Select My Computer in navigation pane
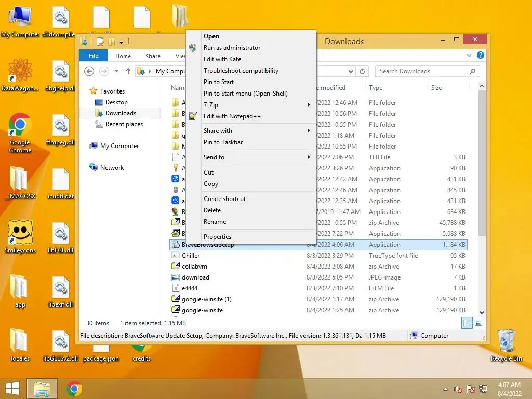The image size is (532, 399). [x=119, y=146]
